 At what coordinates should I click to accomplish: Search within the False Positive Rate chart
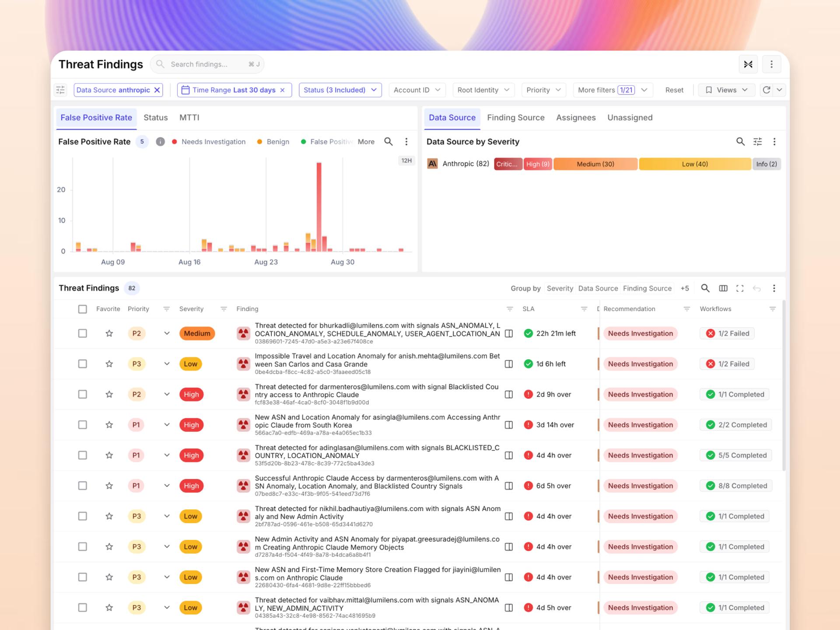tap(388, 142)
